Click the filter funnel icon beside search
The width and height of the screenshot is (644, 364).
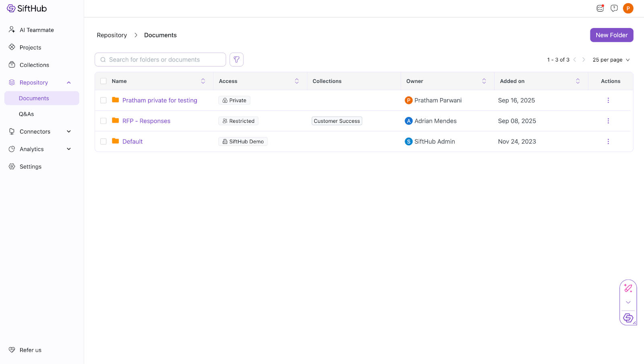click(x=237, y=60)
